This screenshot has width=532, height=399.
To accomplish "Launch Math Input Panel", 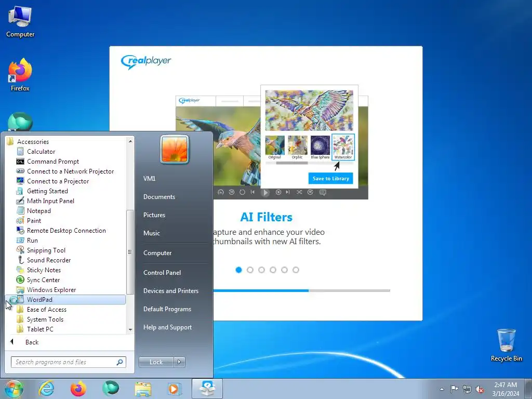I will [50, 201].
